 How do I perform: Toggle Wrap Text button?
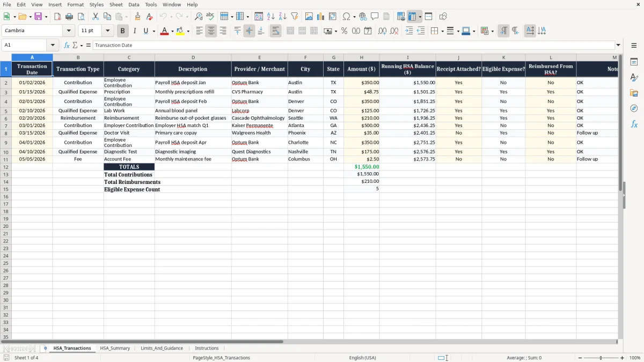[x=275, y=31]
